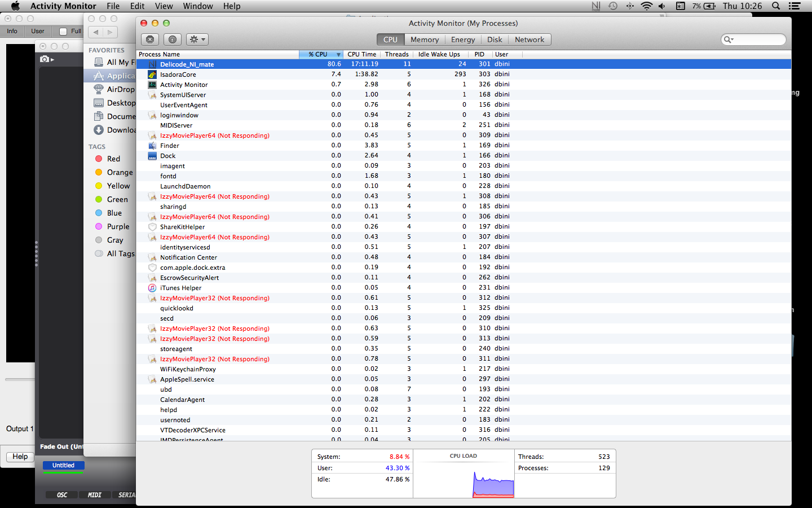812x508 pixels.
Task: Sort by the User column header
Action: (x=507, y=54)
